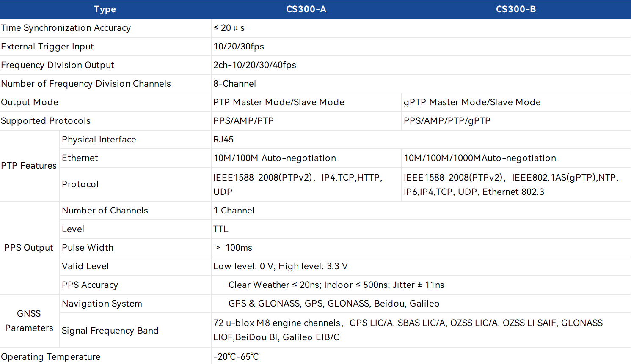Click the 8-Channel value cell
This screenshot has height=364, width=631.
click(235, 84)
